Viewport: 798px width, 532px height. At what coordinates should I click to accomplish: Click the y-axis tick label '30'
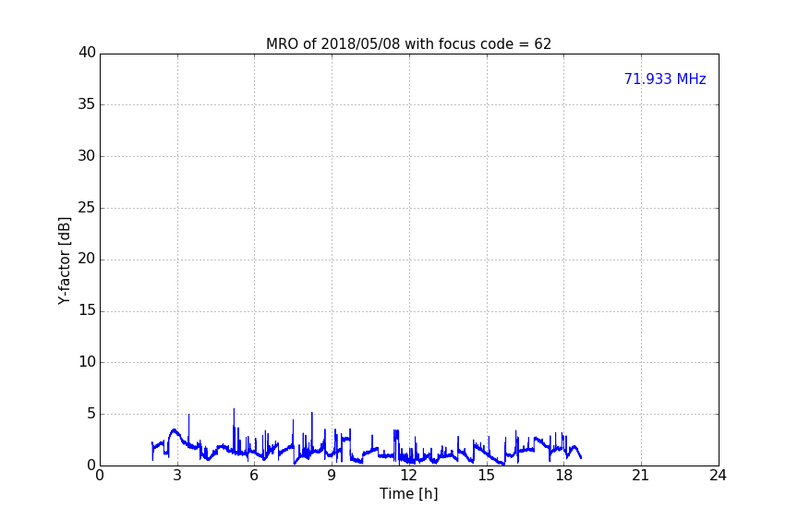87,156
